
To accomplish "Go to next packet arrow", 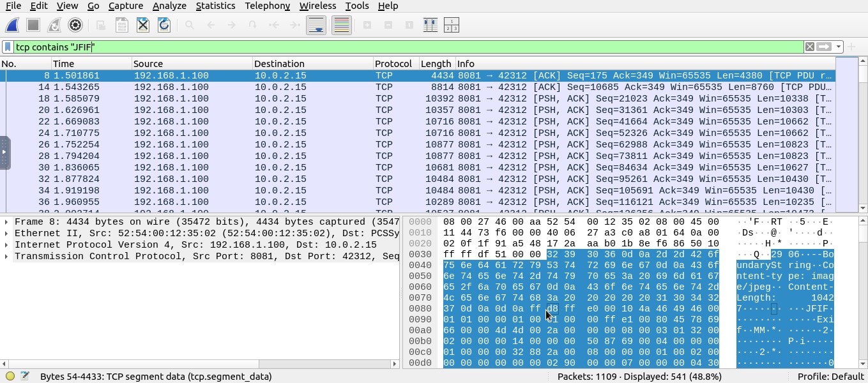I will pyautogui.click(x=231, y=25).
